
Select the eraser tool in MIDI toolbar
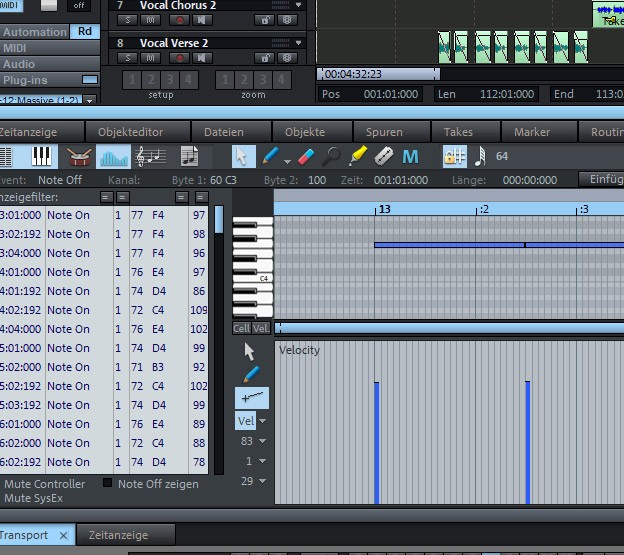(306, 157)
